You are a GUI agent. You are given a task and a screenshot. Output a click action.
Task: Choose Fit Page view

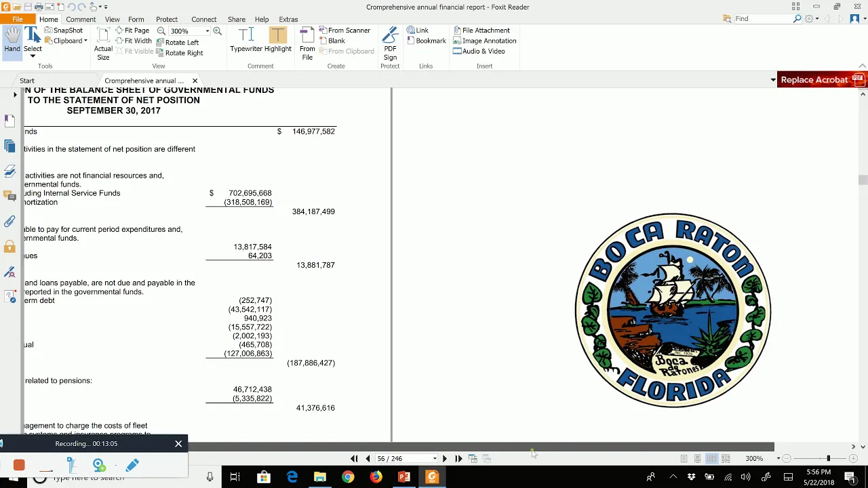tap(132, 30)
